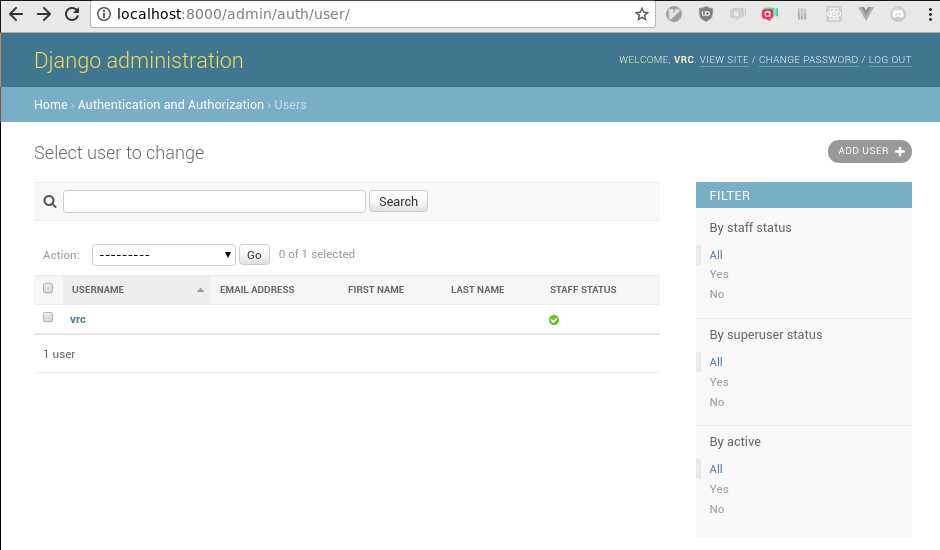
Task: Click the site info icon in address bar
Action: coord(104,14)
